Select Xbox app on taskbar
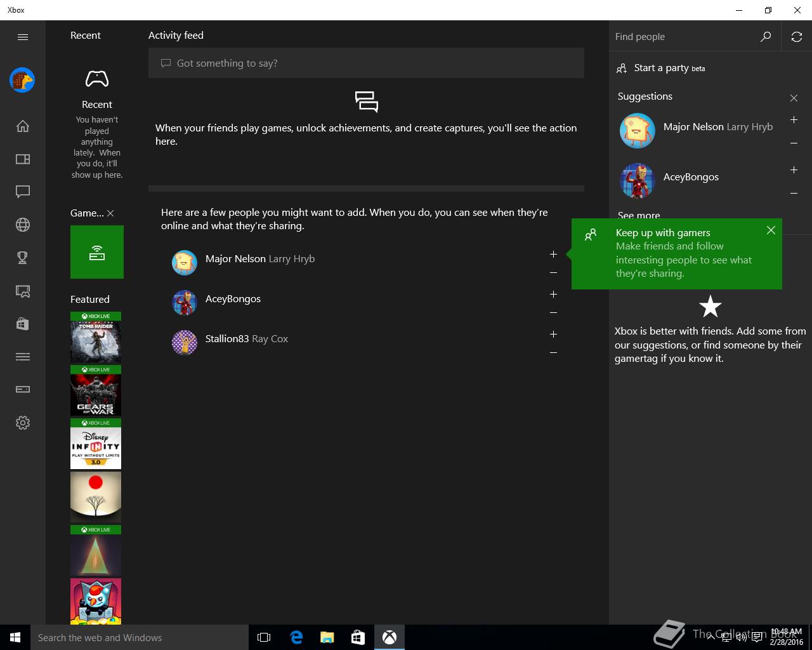Screen dimensions: 812x650 tap(390, 637)
